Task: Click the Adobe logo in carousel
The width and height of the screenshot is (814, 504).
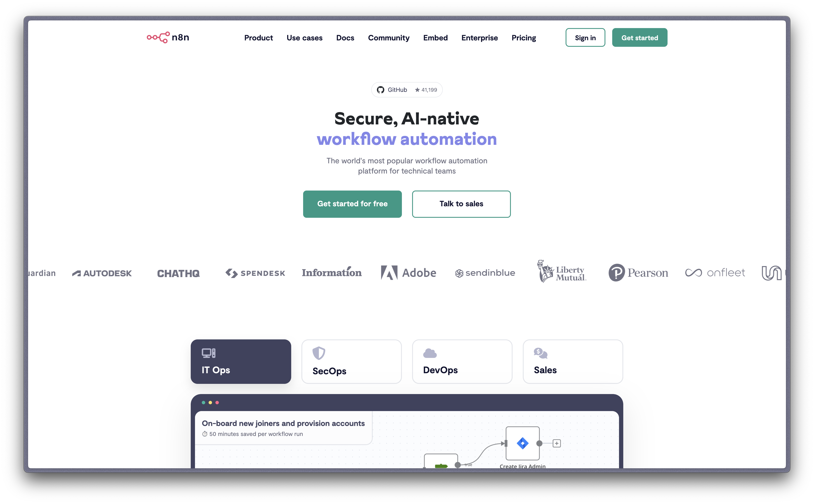Action: point(408,273)
